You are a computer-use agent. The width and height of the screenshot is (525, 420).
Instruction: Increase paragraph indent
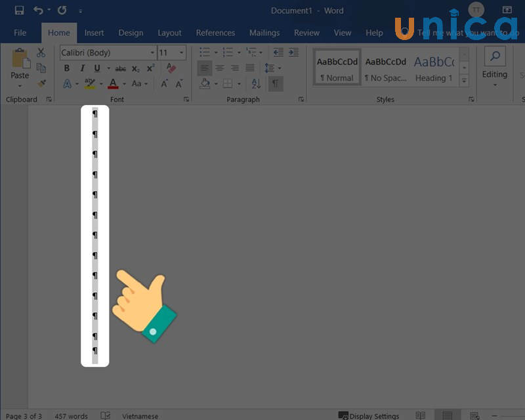point(293,52)
